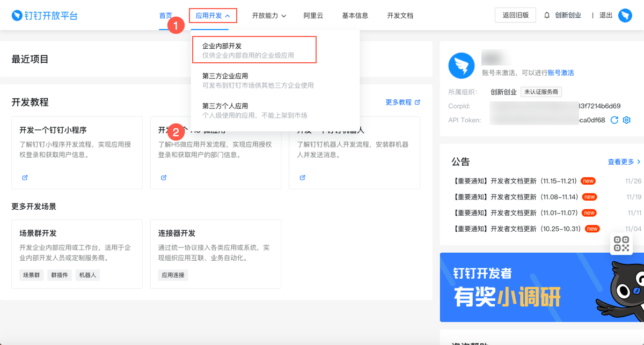Open announcement 开发者文档更新 (11.15–11.21)
Image resolution: width=644 pixels, height=345 pixels.
click(x=515, y=181)
